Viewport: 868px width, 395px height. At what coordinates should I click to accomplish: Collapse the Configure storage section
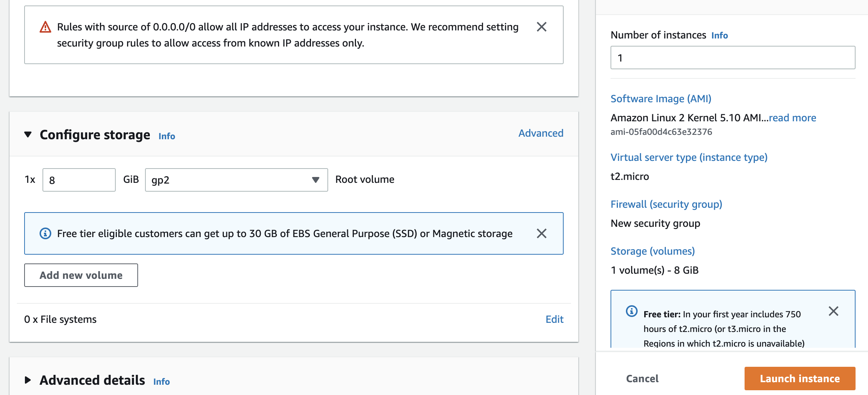click(x=28, y=134)
